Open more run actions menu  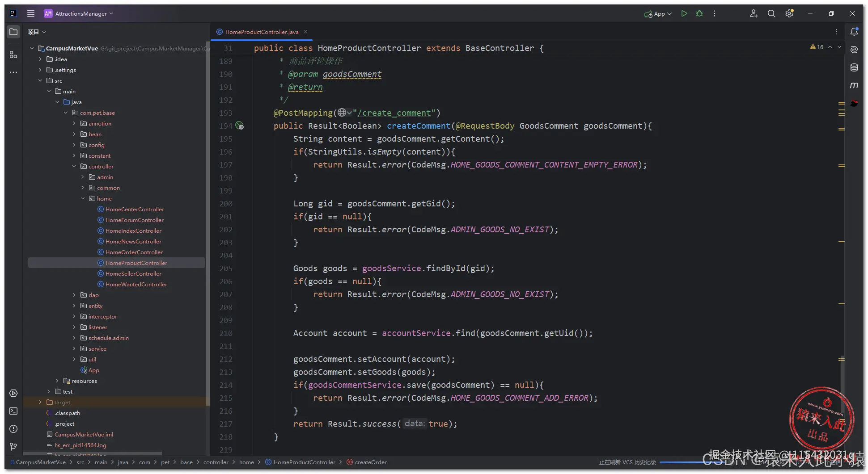coord(715,13)
